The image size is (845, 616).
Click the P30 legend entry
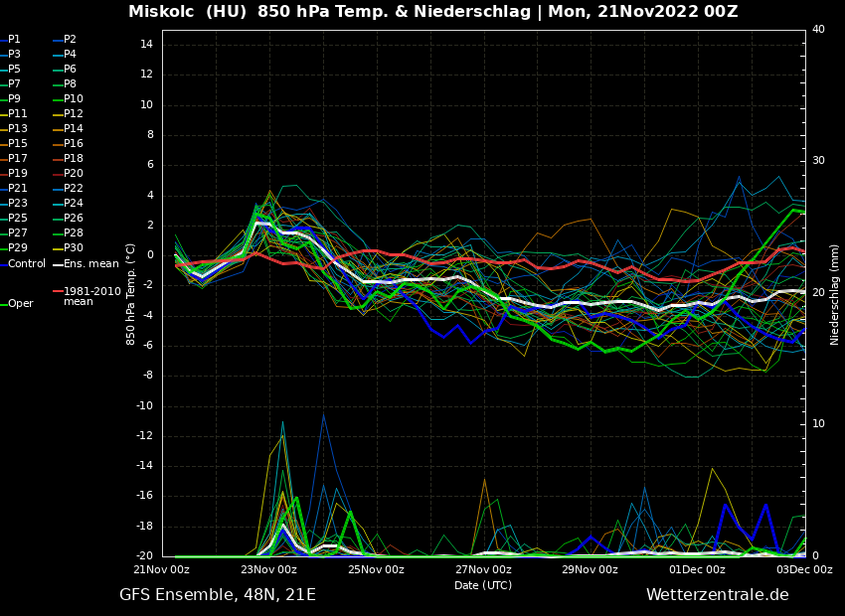click(73, 248)
